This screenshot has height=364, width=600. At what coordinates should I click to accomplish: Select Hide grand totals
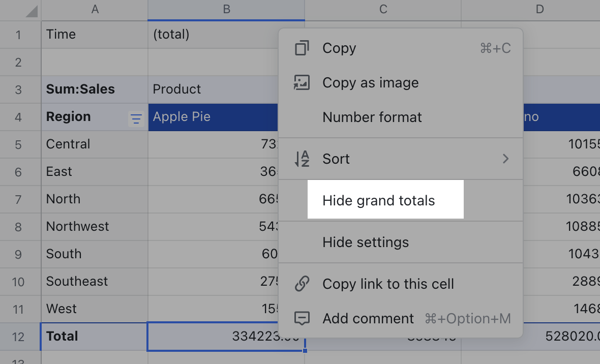379,201
